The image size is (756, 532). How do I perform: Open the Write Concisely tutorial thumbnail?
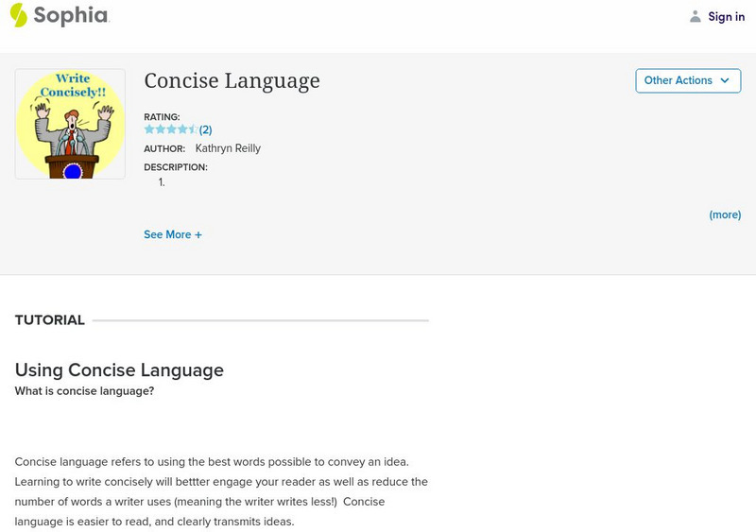click(x=70, y=124)
